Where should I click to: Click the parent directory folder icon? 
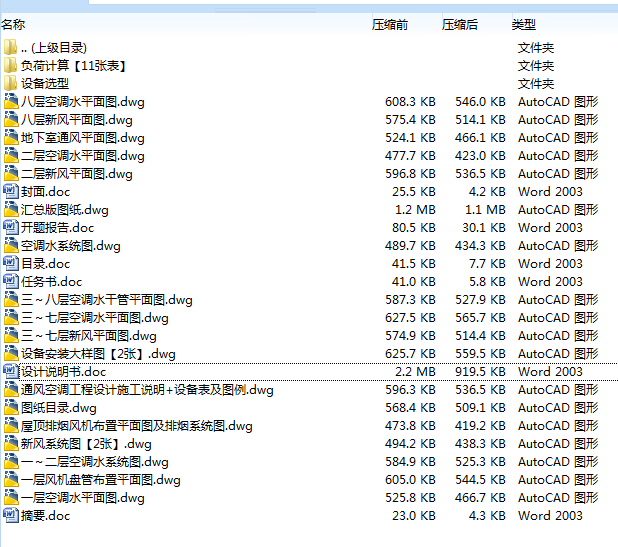[x=11, y=47]
